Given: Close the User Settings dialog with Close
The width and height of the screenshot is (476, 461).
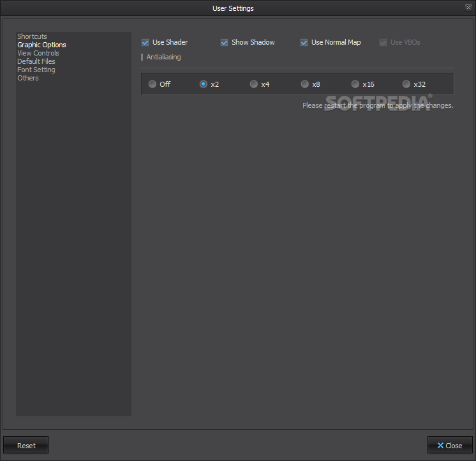Looking at the screenshot, I should (450, 445).
